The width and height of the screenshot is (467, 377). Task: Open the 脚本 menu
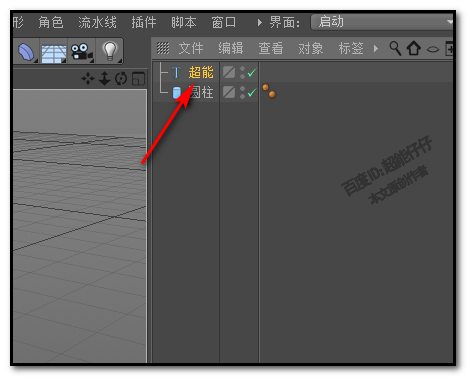tap(184, 22)
